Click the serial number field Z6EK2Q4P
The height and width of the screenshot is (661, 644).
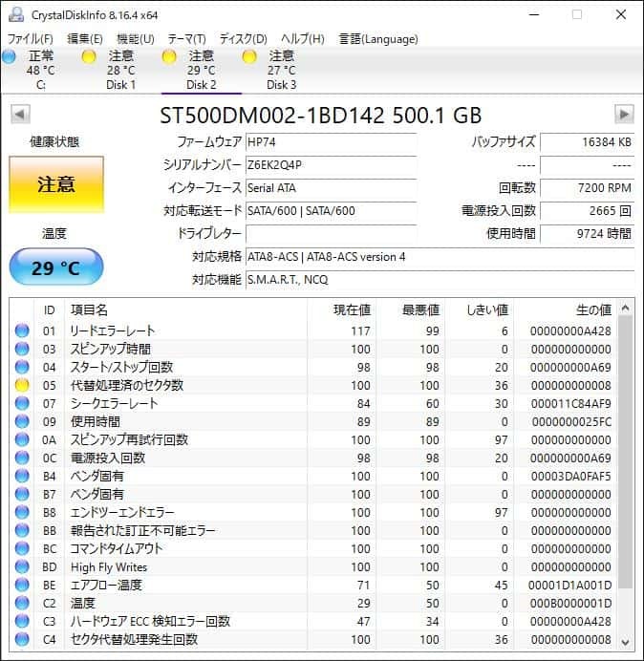pyautogui.click(x=331, y=165)
